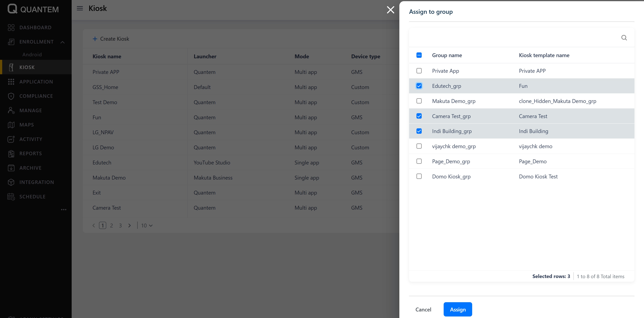Click the Assign button
This screenshot has width=644, height=318.
458,309
